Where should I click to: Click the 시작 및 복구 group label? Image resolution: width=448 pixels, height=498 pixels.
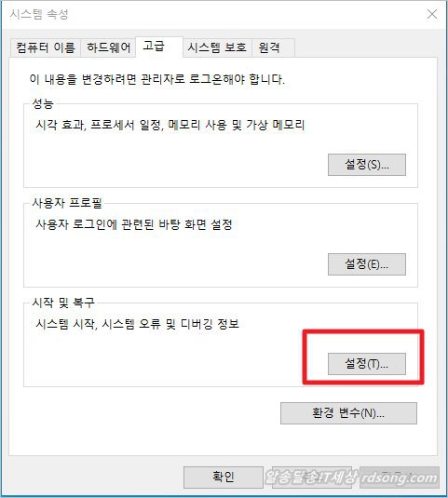click(x=63, y=303)
